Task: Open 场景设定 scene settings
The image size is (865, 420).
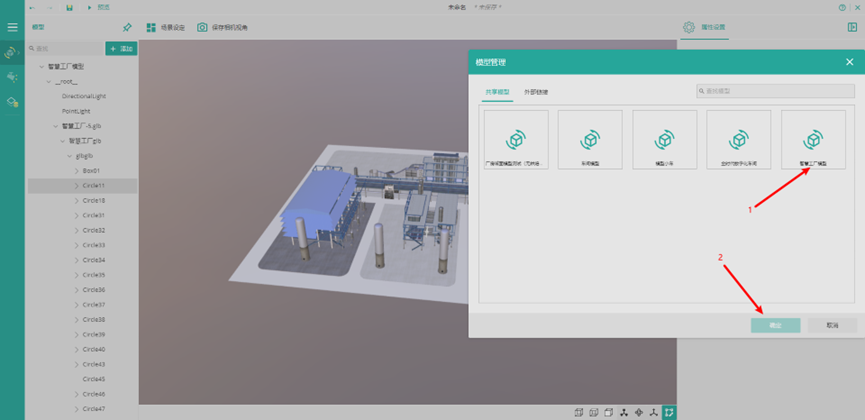Action: 165,27
